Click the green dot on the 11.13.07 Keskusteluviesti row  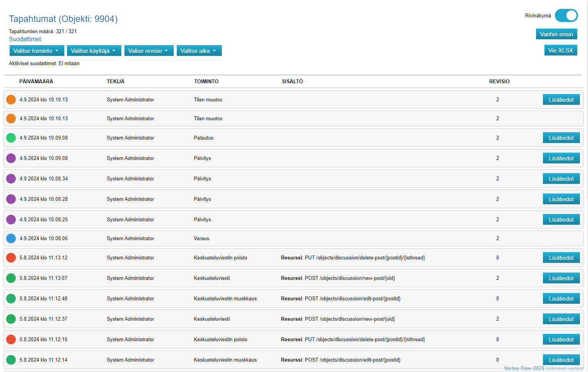pos(11,278)
